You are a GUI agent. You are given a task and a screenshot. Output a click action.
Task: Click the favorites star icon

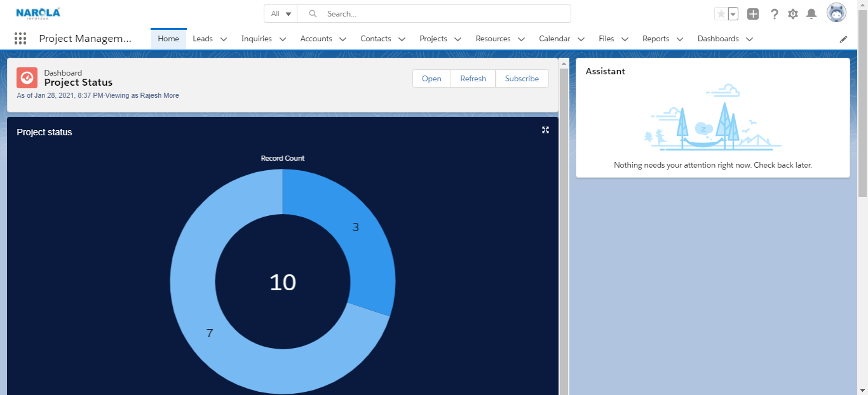click(721, 13)
